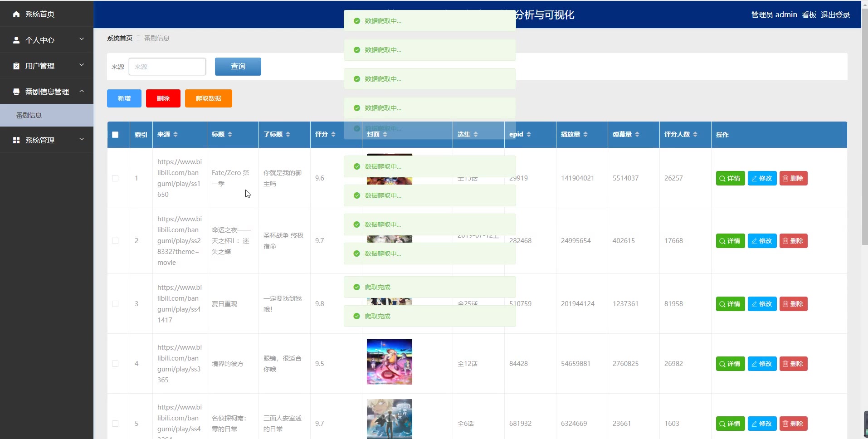Select the 番剧信息 submenu item
The height and width of the screenshot is (439, 868).
click(x=47, y=115)
